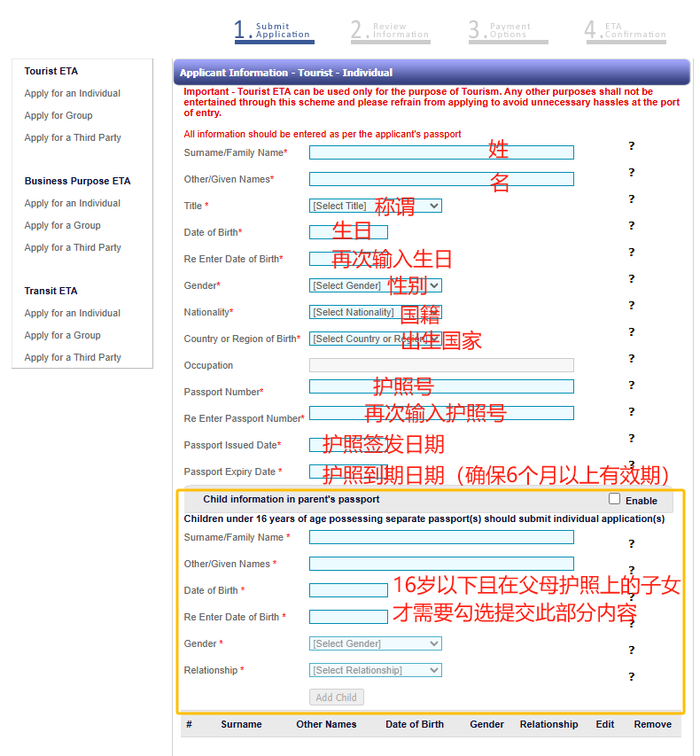The image size is (700, 756).
Task: Open the help icon next to Occupation
Action: [x=632, y=359]
